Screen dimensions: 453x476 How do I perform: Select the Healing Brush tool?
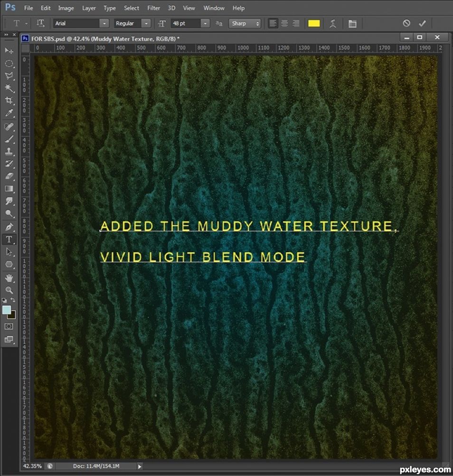click(9, 126)
